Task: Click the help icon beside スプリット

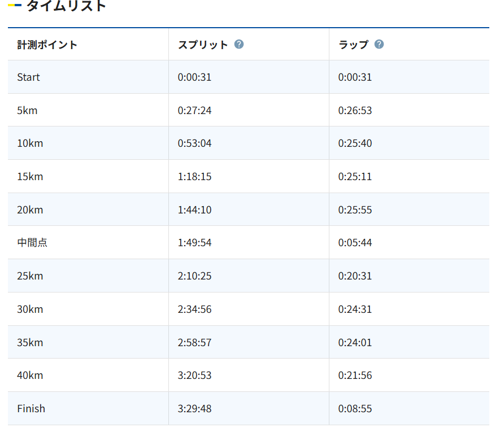Action: [239, 44]
